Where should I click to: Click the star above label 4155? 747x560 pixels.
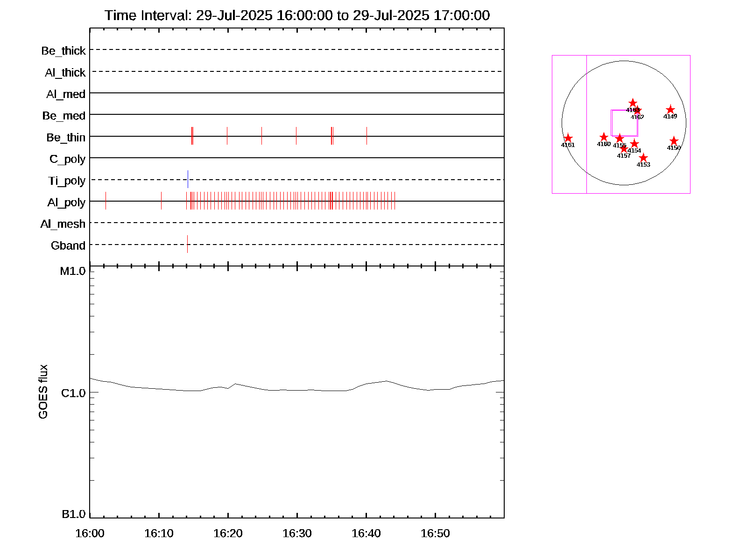click(619, 139)
